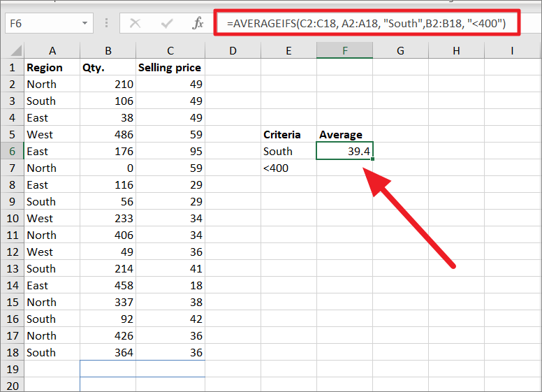Click quantity cell 176 in row 6
Screen dimensions: 542x392
point(108,151)
